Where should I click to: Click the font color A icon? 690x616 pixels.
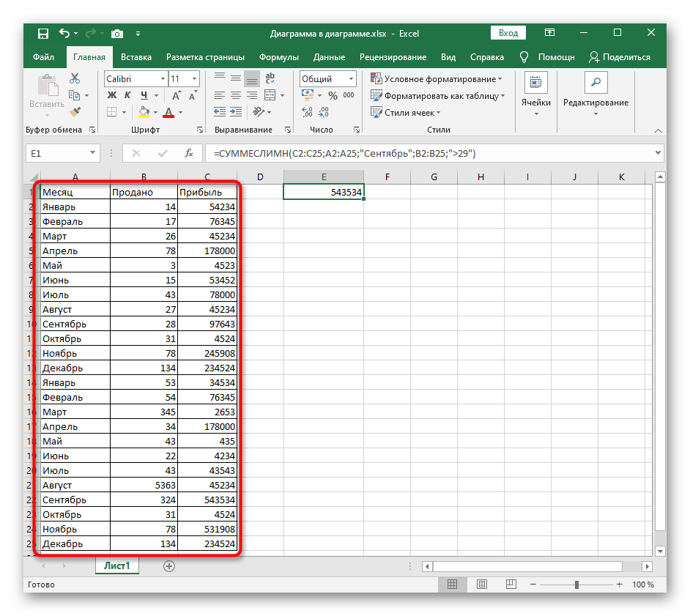[x=168, y=112]
